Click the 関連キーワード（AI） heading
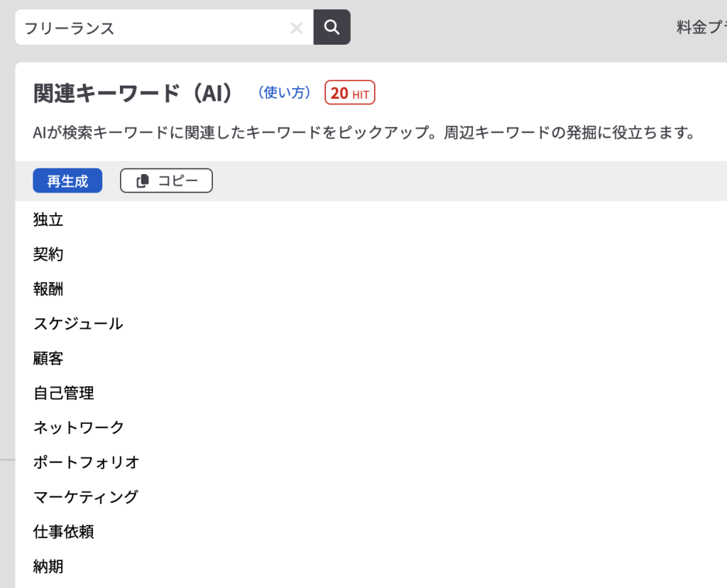 coord(134,93)
